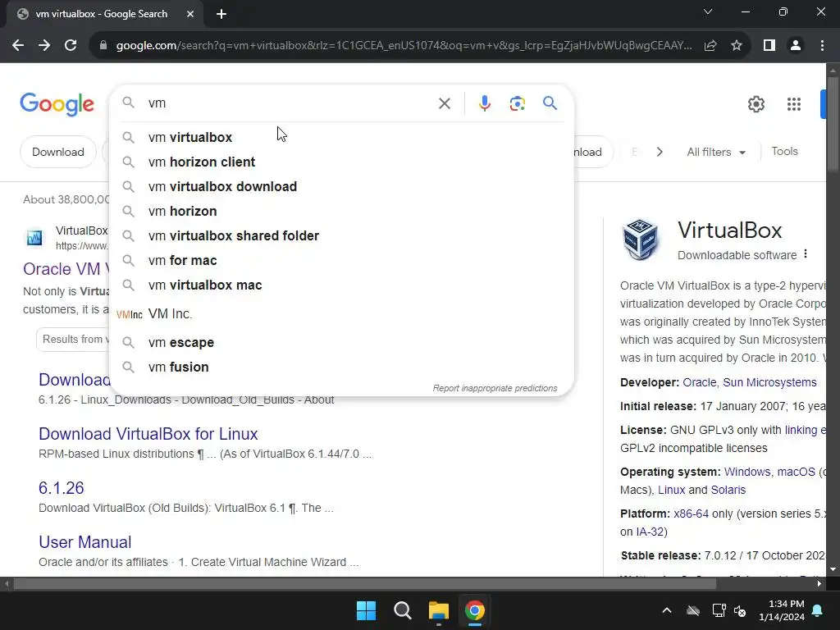Open Windows operating system link
This screenshot has width=840, height=630.
[747, 472]
